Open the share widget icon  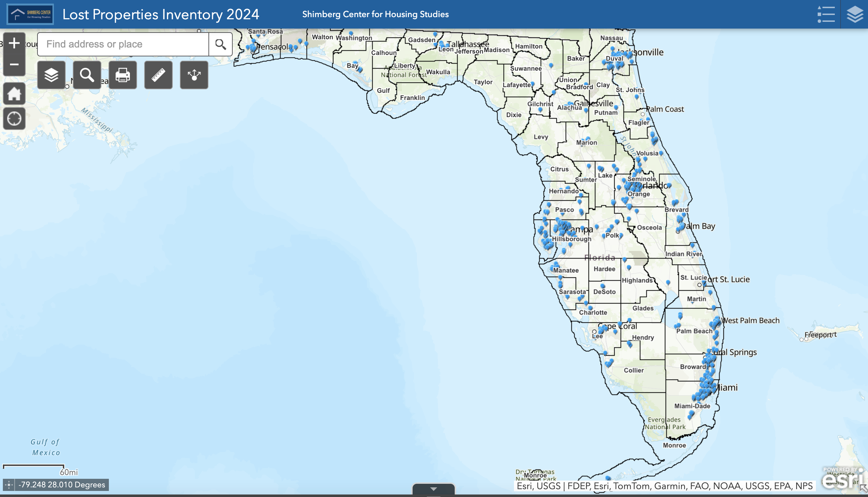coord(194,75)
